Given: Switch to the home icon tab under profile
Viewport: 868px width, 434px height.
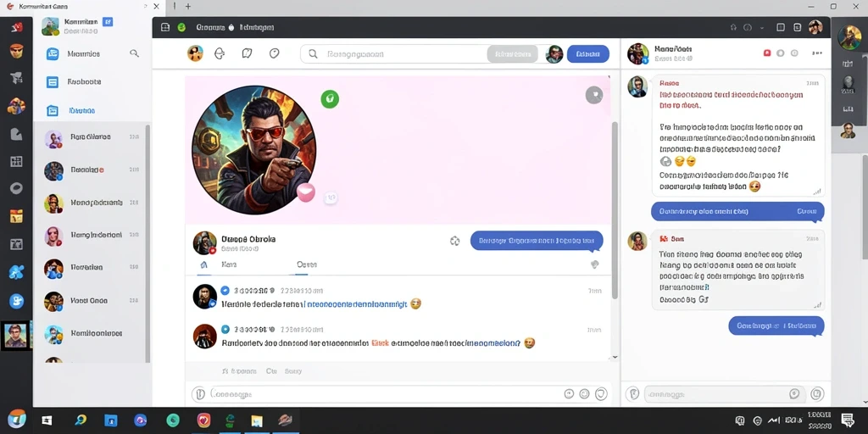Looking at the screenshot, I should tap(204, 264).
